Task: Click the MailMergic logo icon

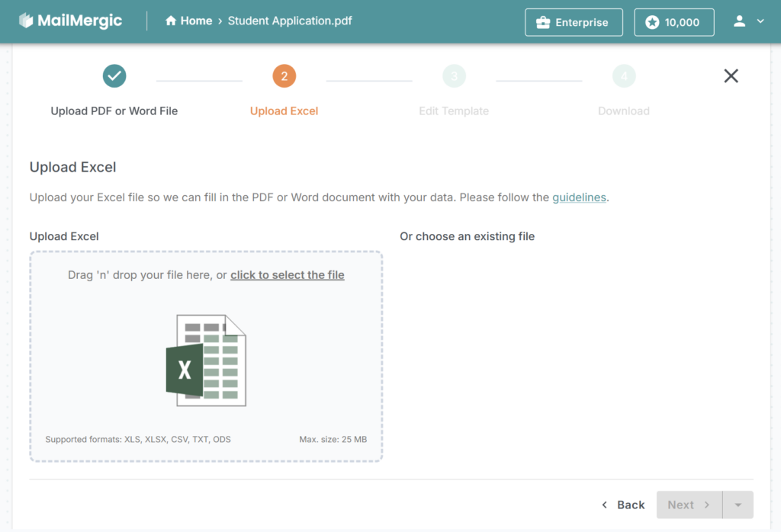Action: (x=24, y=21)
